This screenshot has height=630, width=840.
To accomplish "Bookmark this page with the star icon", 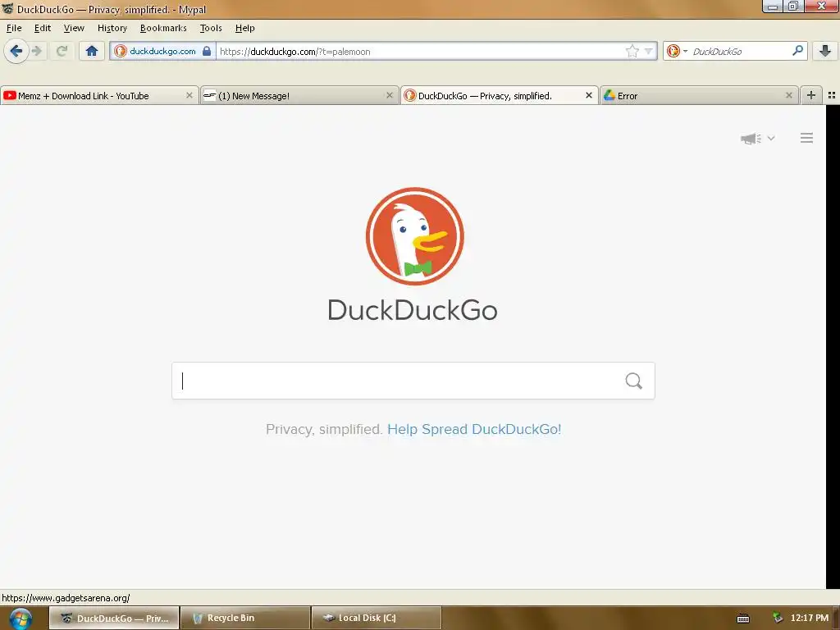I will coord(632,52).
